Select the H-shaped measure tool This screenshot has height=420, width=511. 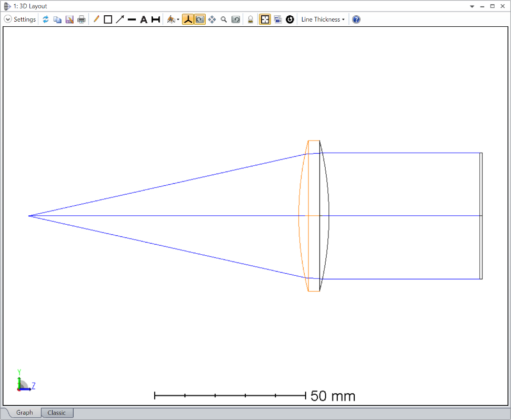pyautogui.click(x=156, y=19)
